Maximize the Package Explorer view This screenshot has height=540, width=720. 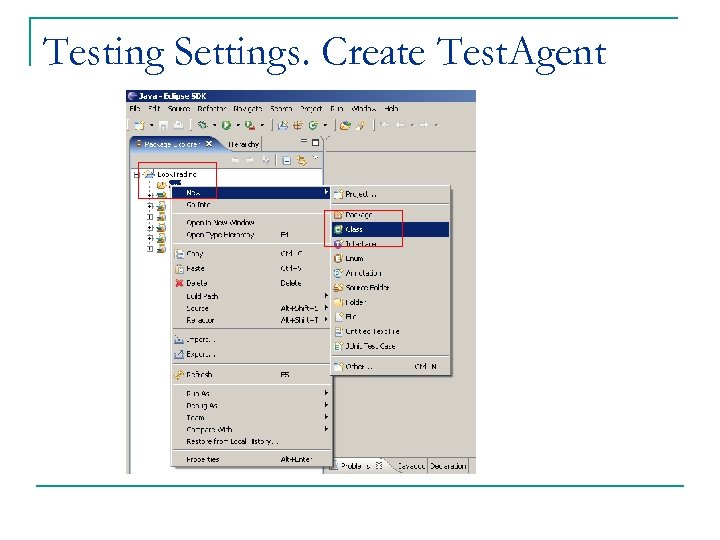tap(315, 143)
